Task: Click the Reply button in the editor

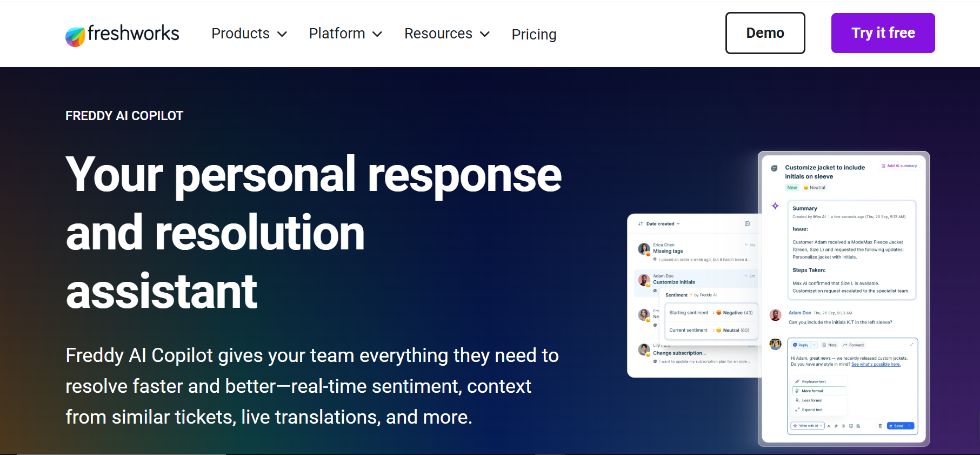Action: point(801,345)
